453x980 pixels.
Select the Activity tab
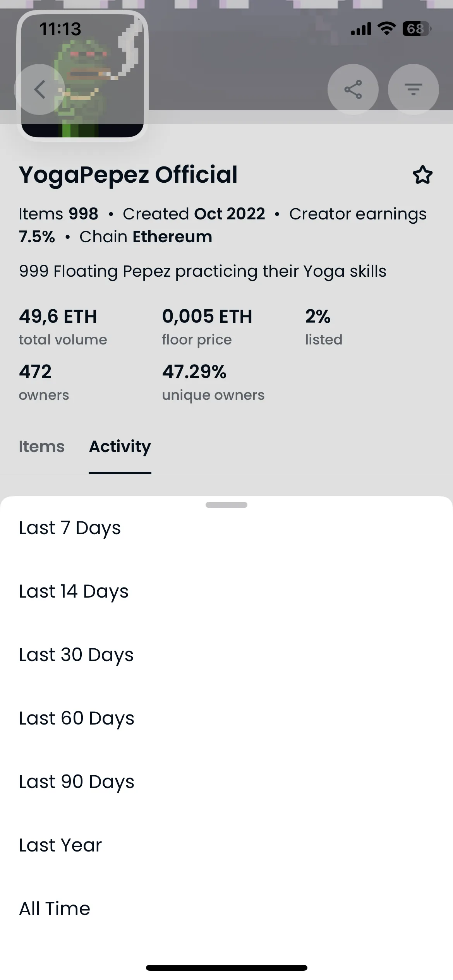(120, 447)
